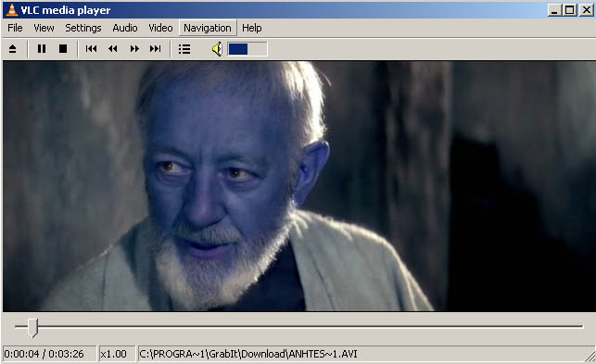Open the Navigation menu

point(208,28)
